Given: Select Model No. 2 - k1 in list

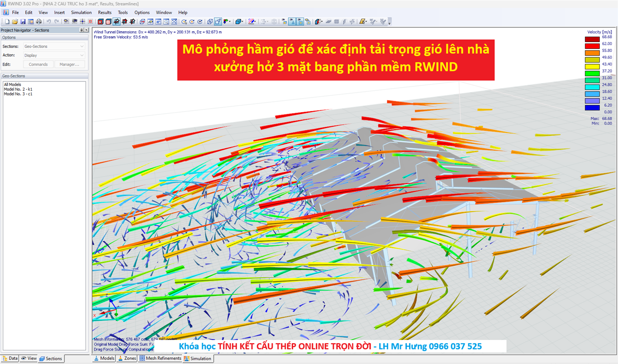Looking at the screenshot, I should point(18,89).
